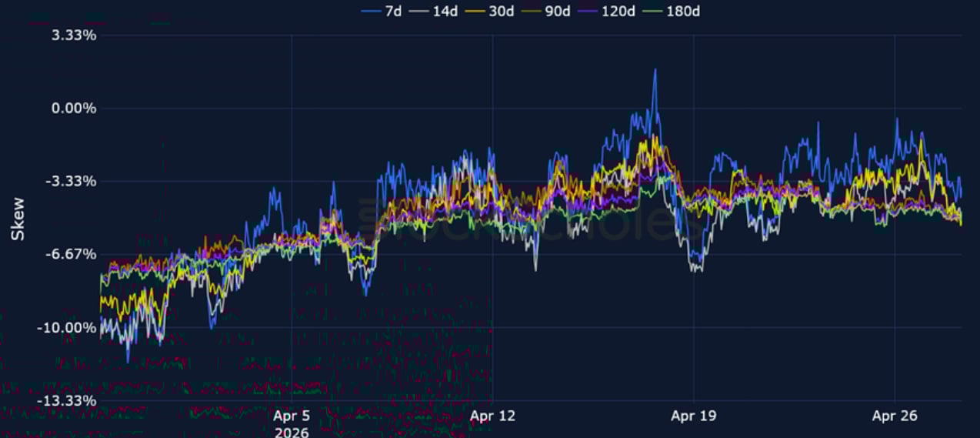Click the highest 7d peak above 0.00%

pos(655,71)
